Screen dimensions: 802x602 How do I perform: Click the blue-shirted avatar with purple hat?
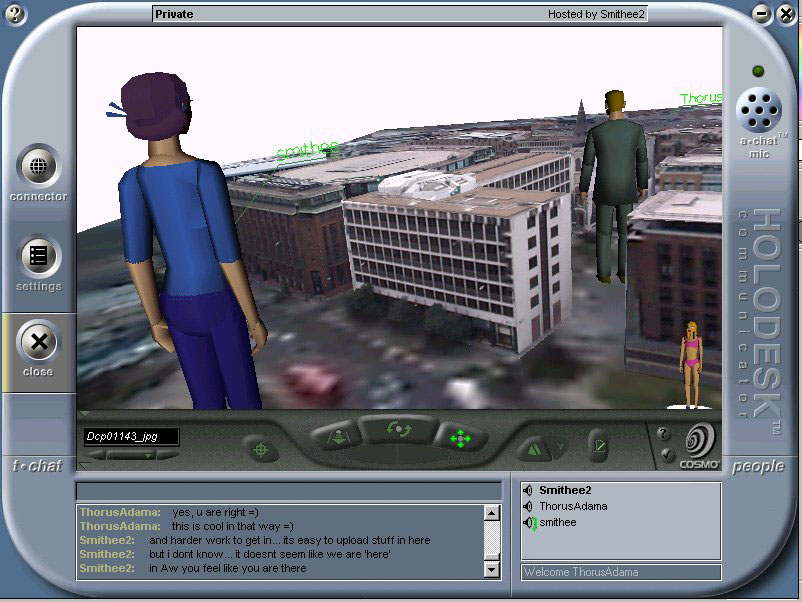[x=186, y=240]
